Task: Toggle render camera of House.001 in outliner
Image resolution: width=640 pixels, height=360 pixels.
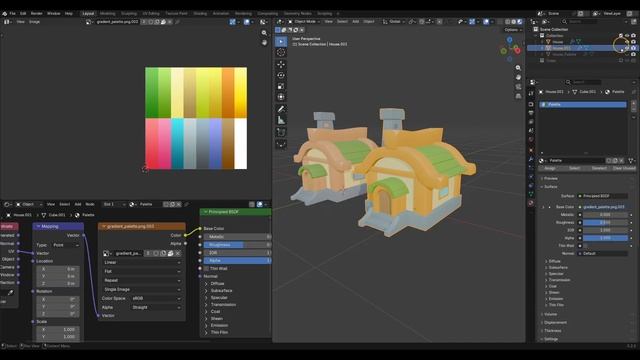Action: pyautogui.click(x=633, y=48)
